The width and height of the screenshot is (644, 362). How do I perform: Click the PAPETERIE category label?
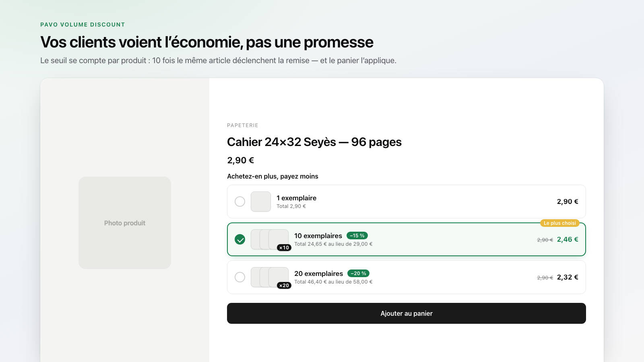243,125
